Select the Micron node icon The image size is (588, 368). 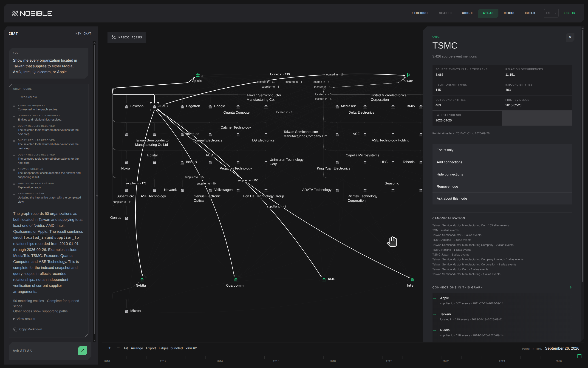[x=127, y=311]
